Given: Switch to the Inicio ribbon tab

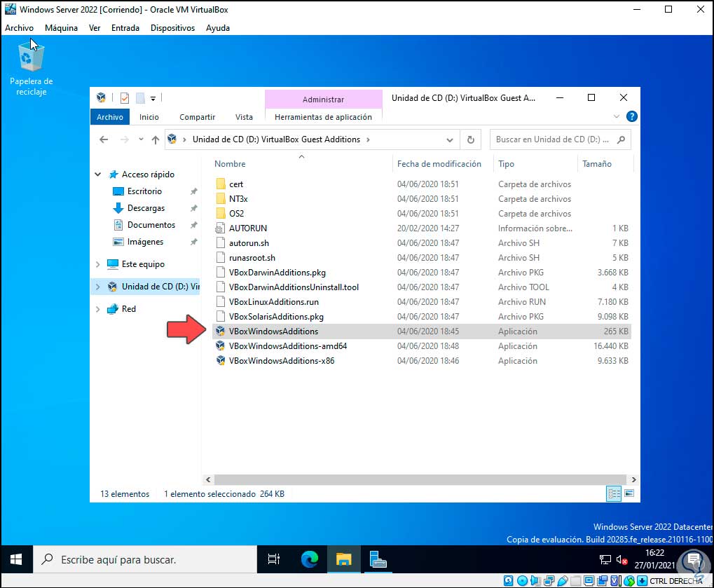Looking at the screenshot, I should tap(149, 117).
